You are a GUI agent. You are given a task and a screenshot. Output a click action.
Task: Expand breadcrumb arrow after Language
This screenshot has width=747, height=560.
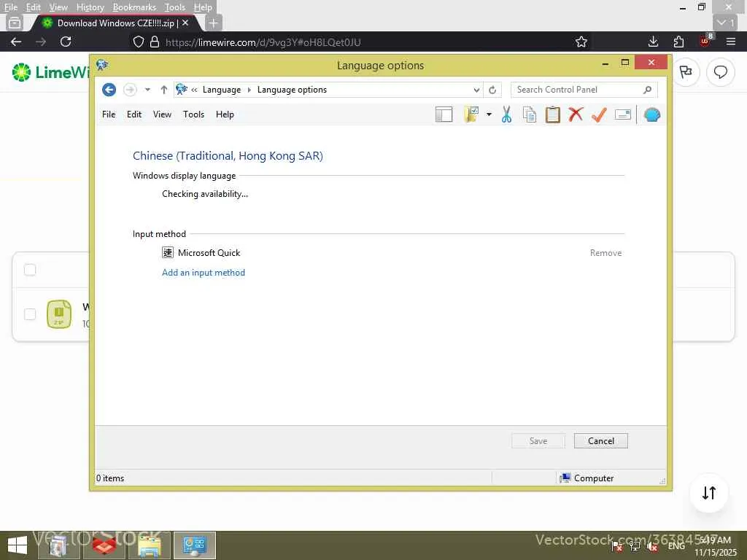(249, 90)
